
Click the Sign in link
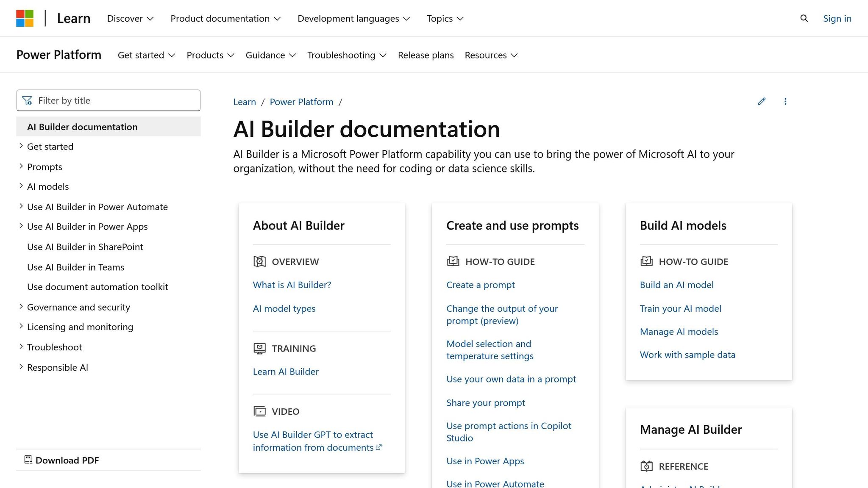(837, 18)
